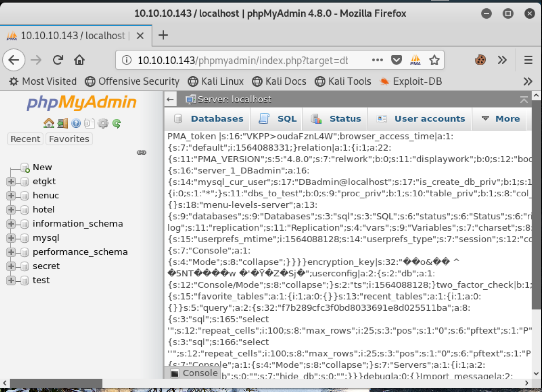Viewport: 542px width, 392px height.
Task: Click the Favorites tables button
Action: point(69,139)
